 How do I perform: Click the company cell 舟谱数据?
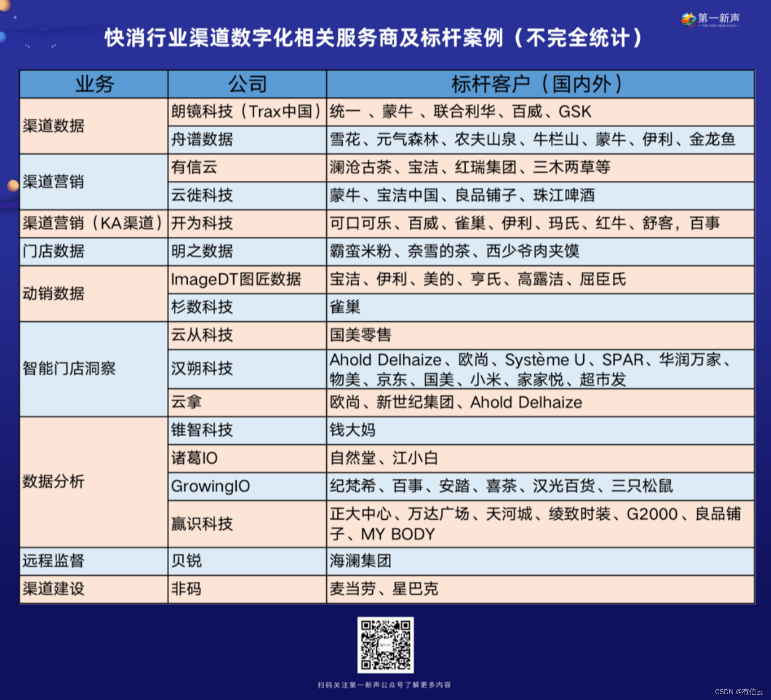point(247,140)
